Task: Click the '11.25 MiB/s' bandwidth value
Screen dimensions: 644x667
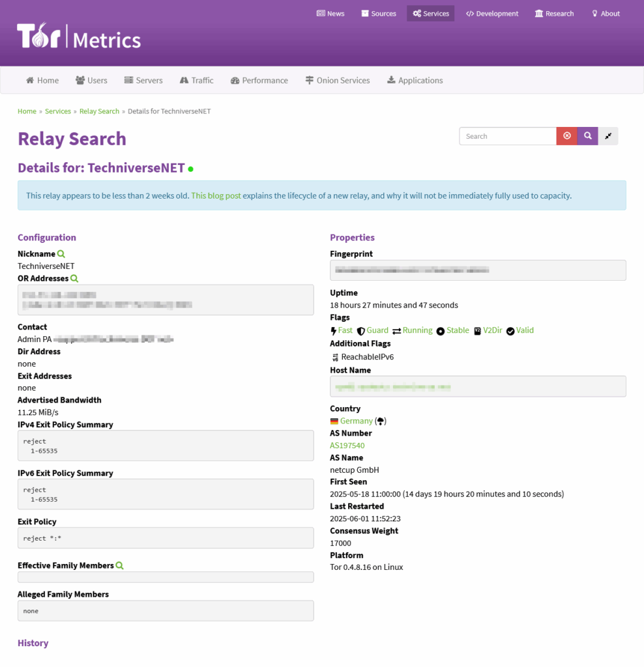Action: [x=38, y=412]
